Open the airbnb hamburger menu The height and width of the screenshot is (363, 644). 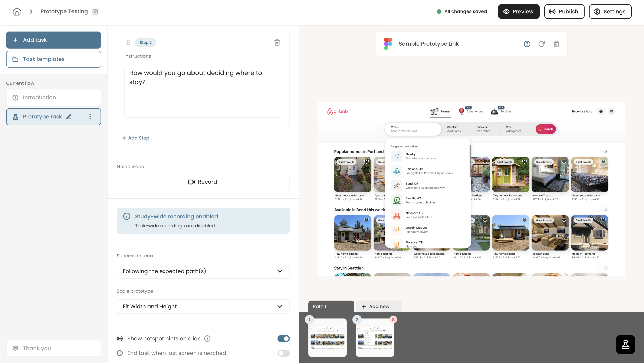611,111
